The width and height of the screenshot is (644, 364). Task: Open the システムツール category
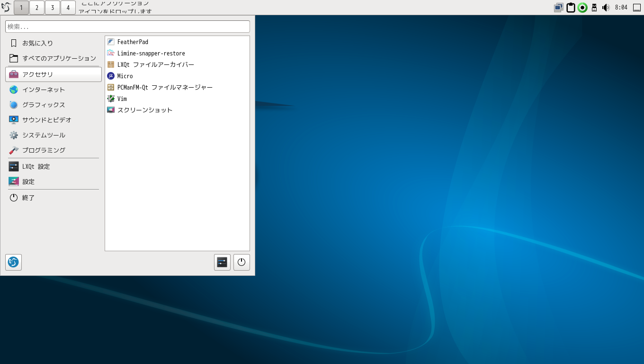coord(44,135)
